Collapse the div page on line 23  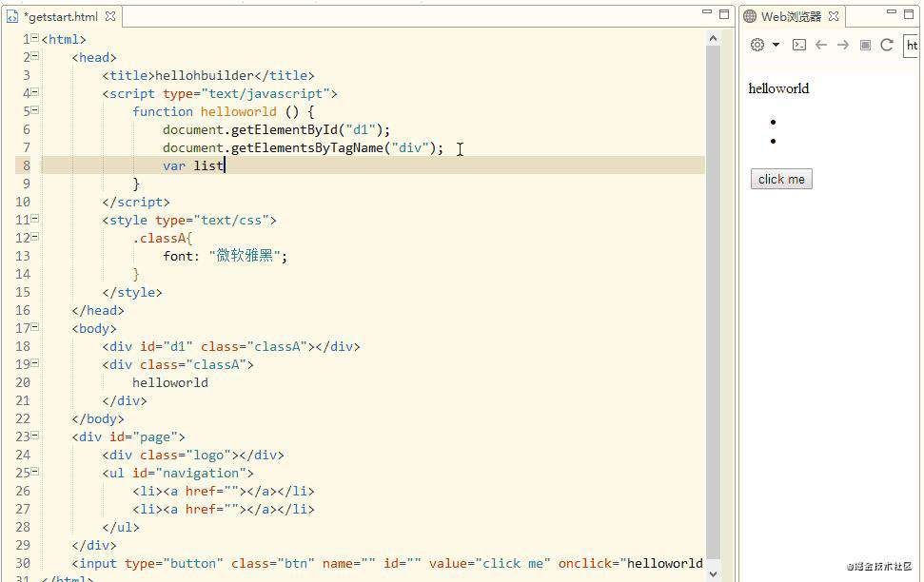(35, 436)
